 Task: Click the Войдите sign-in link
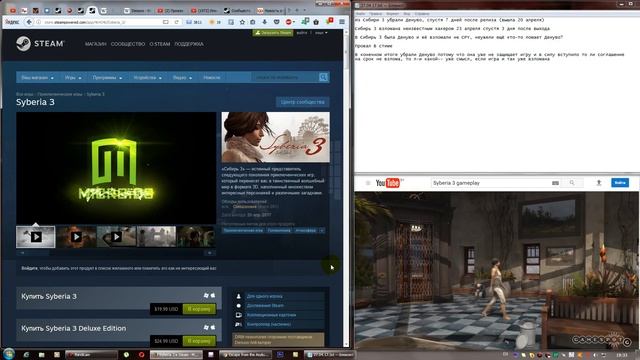pos(29,268)
